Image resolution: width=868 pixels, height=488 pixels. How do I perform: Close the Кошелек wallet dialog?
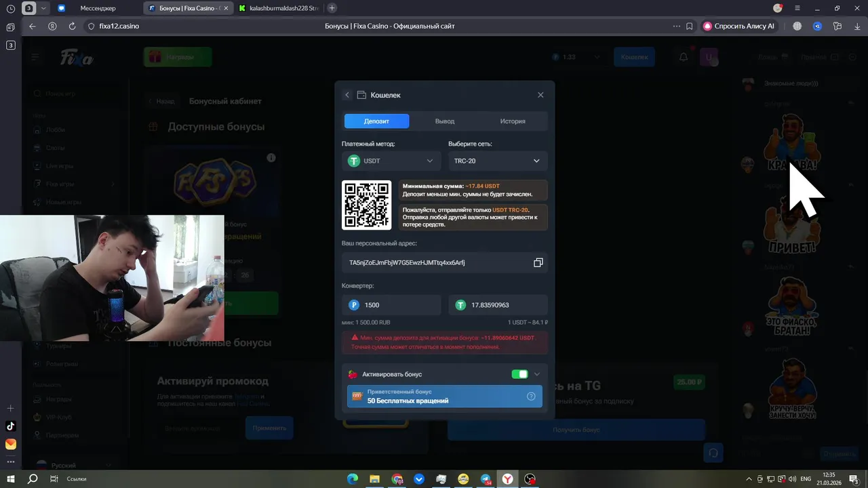(540, 95)
